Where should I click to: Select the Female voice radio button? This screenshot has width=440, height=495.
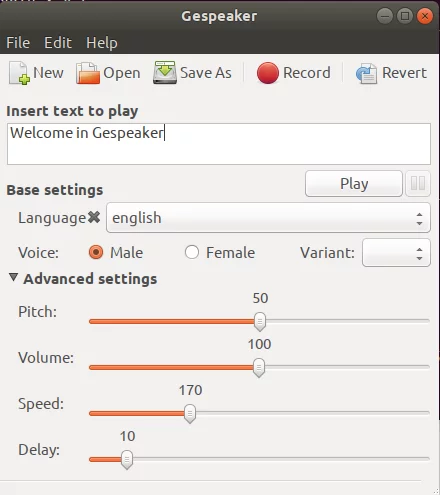pos(192,252)
